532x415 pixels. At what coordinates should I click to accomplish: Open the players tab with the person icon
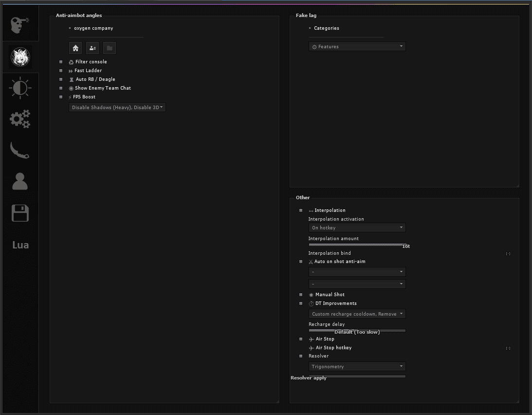pyautogui.click(x=20, y=181)
